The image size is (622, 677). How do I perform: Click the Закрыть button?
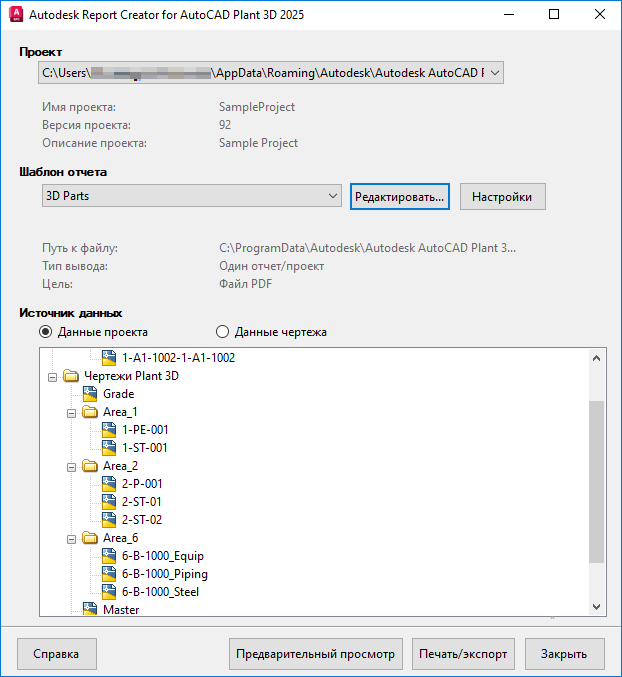(x=565, y=654)
